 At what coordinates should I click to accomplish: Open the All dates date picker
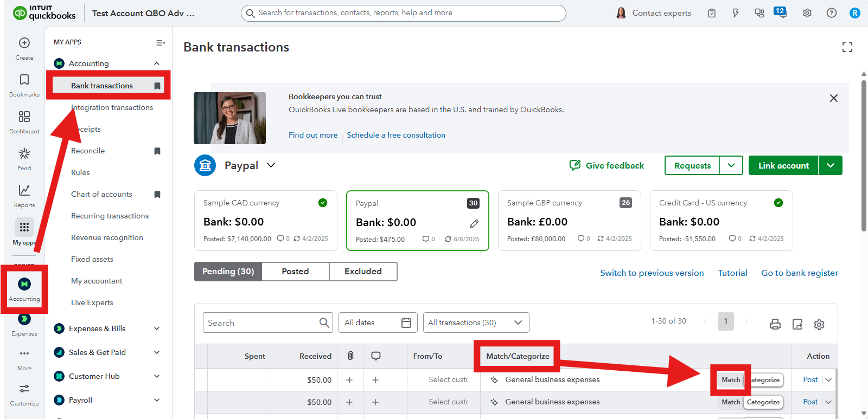click(x=378, y=323)
